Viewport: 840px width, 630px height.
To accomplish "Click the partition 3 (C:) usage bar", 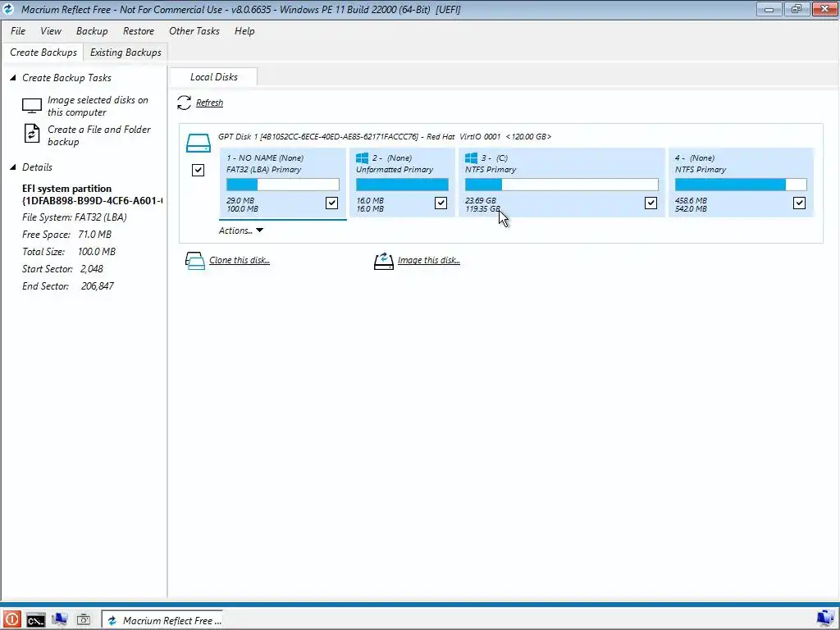I will (x=561, y=185).
